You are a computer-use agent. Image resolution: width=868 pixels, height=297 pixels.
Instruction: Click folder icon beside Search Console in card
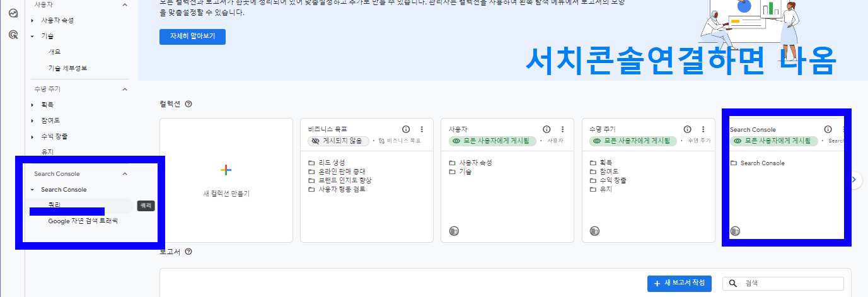[733, 163]
